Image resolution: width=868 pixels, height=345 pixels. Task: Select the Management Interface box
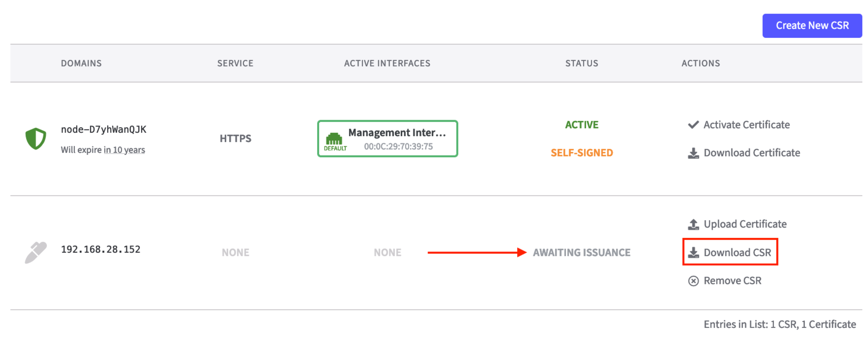(x=388, y=139)
